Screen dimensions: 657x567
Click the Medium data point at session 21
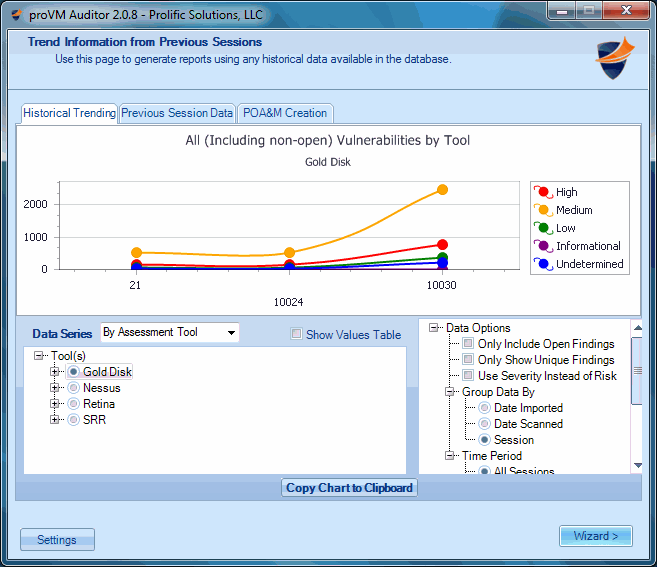137,252
